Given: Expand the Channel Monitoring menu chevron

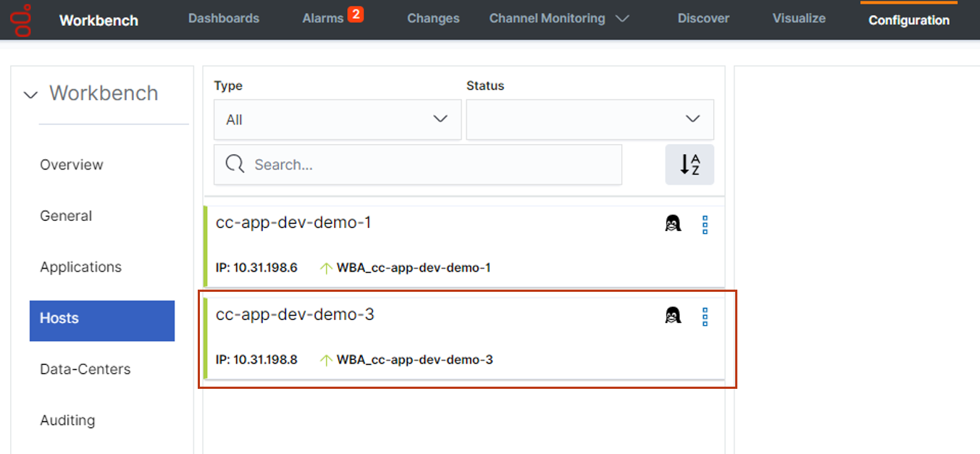Looking at the screenshot, I should 621,19.
